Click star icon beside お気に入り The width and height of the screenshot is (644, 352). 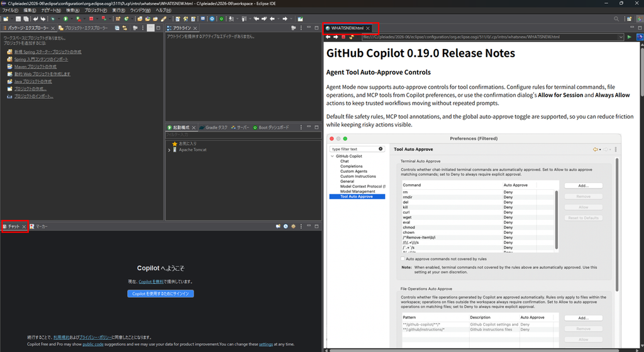(175, 143)
